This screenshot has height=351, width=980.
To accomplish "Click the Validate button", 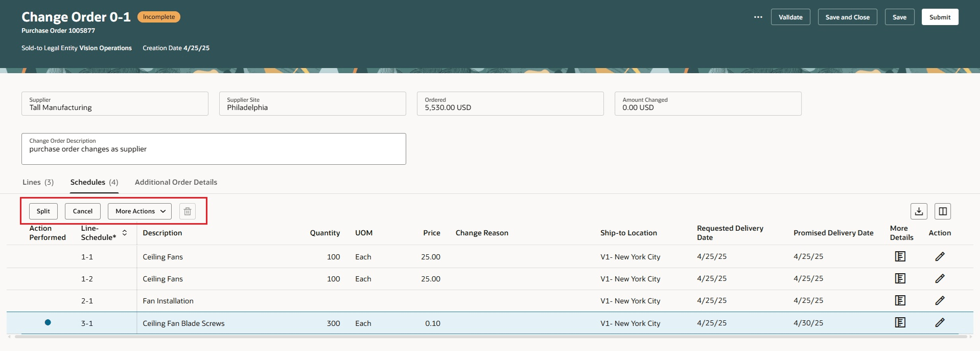I will tap(790, 17).
